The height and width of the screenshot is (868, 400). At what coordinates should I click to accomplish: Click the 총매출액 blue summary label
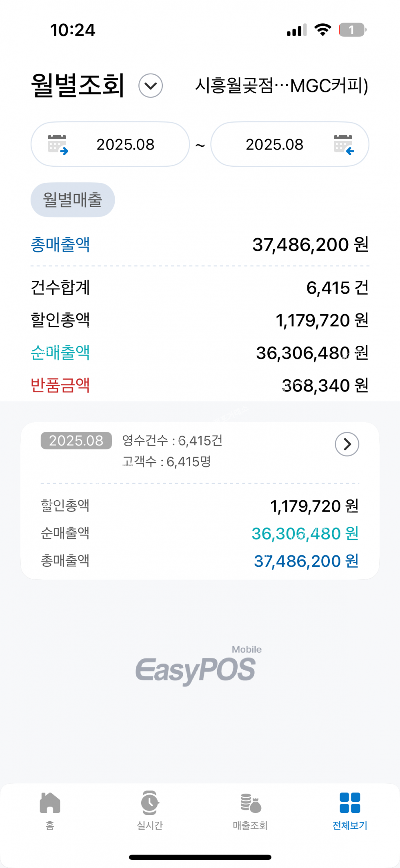(60, 245)
